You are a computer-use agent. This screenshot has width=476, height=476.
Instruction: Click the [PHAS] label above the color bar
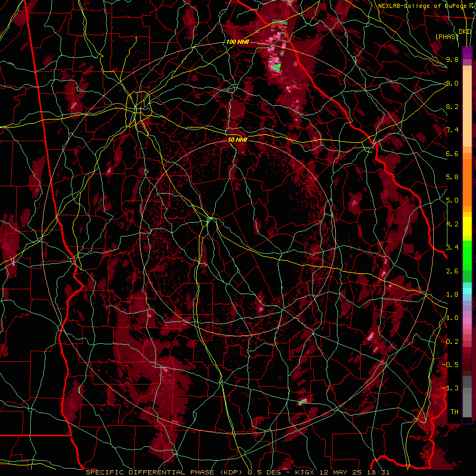pos(447,36)
